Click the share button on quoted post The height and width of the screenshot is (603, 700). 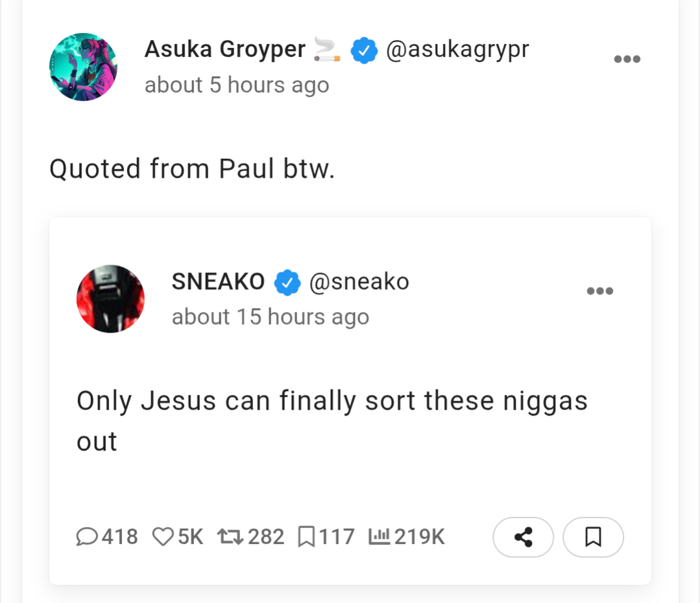pyautogui.click(x=523, y=537)
